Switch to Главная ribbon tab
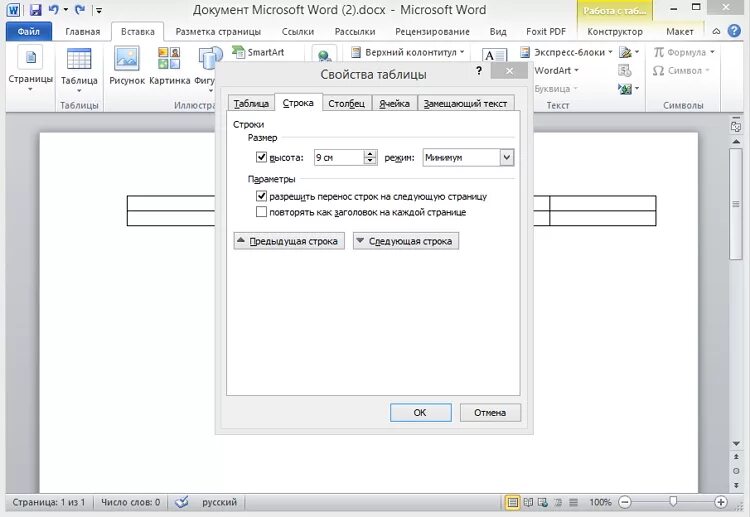This screenshot has height=517, width=750. point(83,32)
